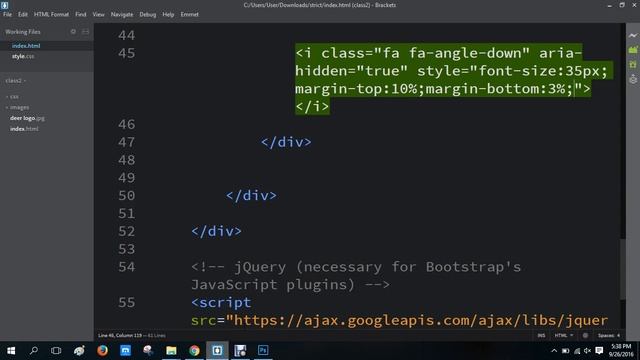The height and width of the screenshot is (360, 640).
Task: Open the Navigate menu
Action: [x=122, y=14]
